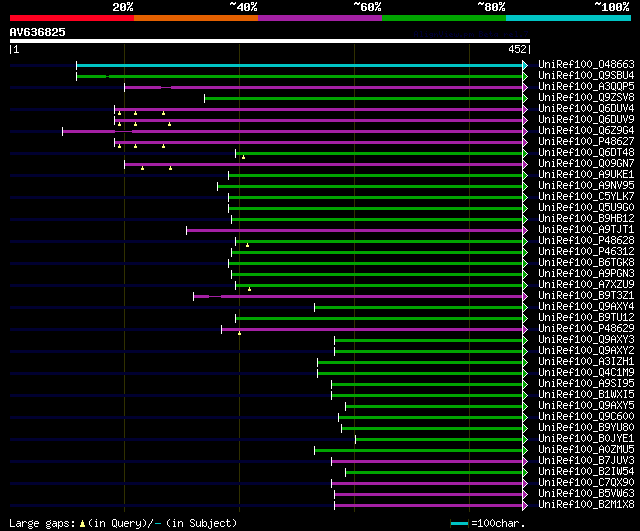Click UniRef100_Q9AXY5 label
640x531 pixels.
(586, 406)
